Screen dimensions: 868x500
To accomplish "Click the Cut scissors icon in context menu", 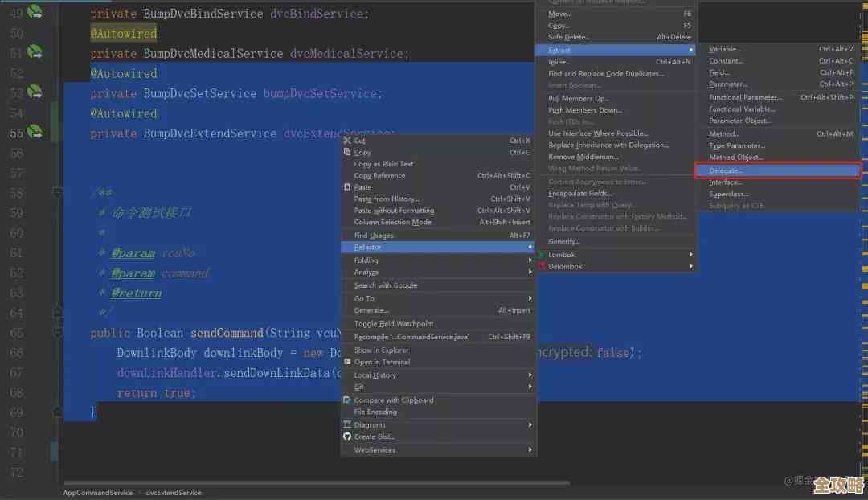I will coord(347,141).
